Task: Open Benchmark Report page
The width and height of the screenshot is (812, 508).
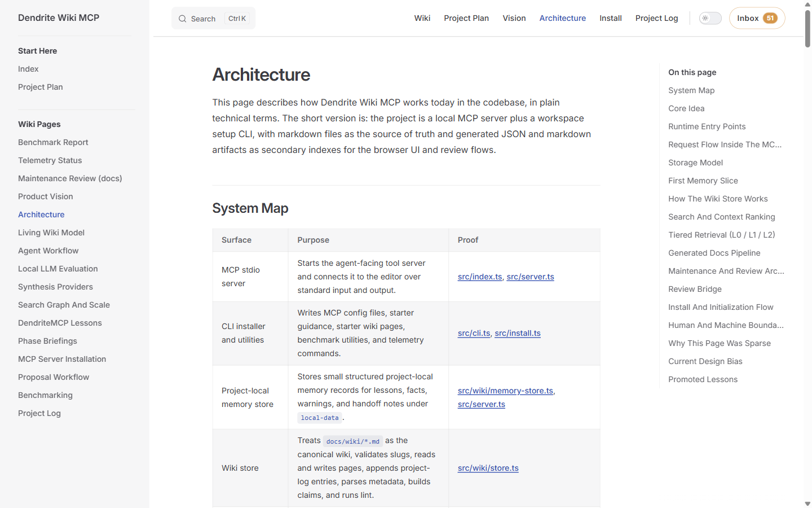Action: 53,142
